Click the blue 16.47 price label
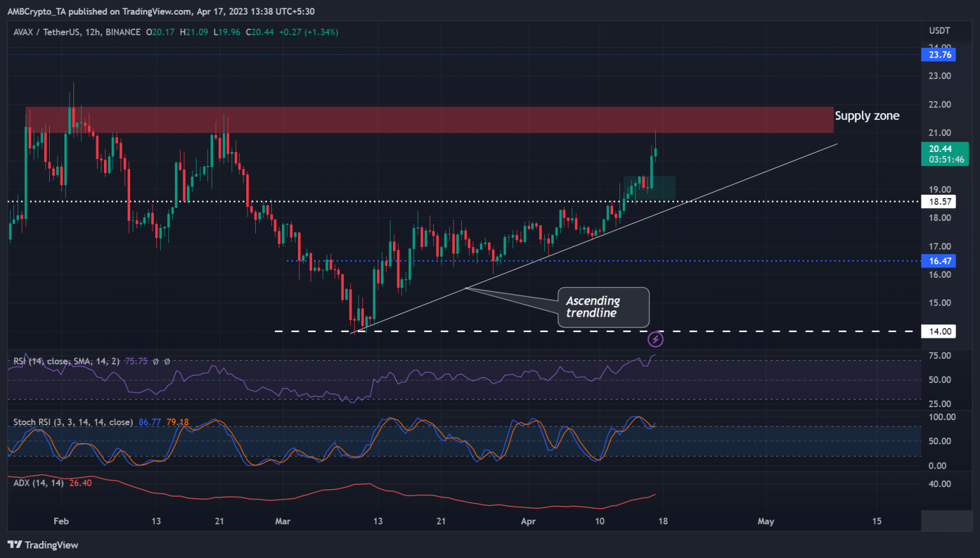Viewport: 980px width, 558px height. pyautogui.click(x=937, y=260)
